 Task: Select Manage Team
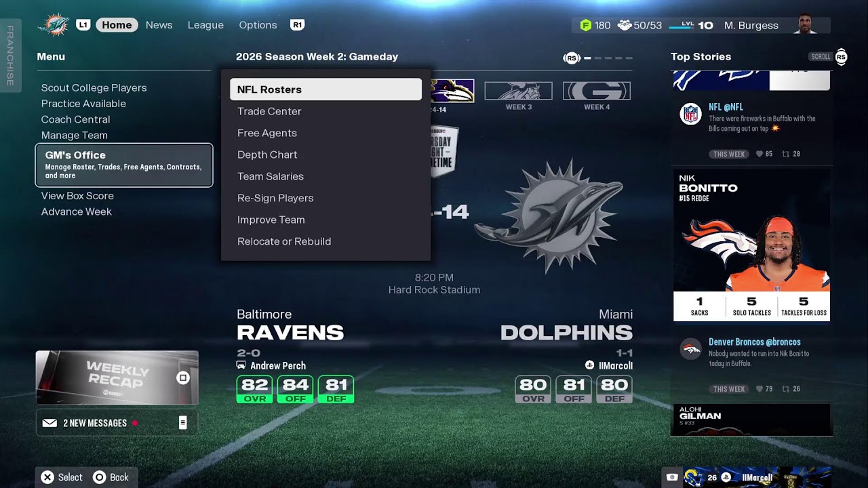click(x=74, y=135)
